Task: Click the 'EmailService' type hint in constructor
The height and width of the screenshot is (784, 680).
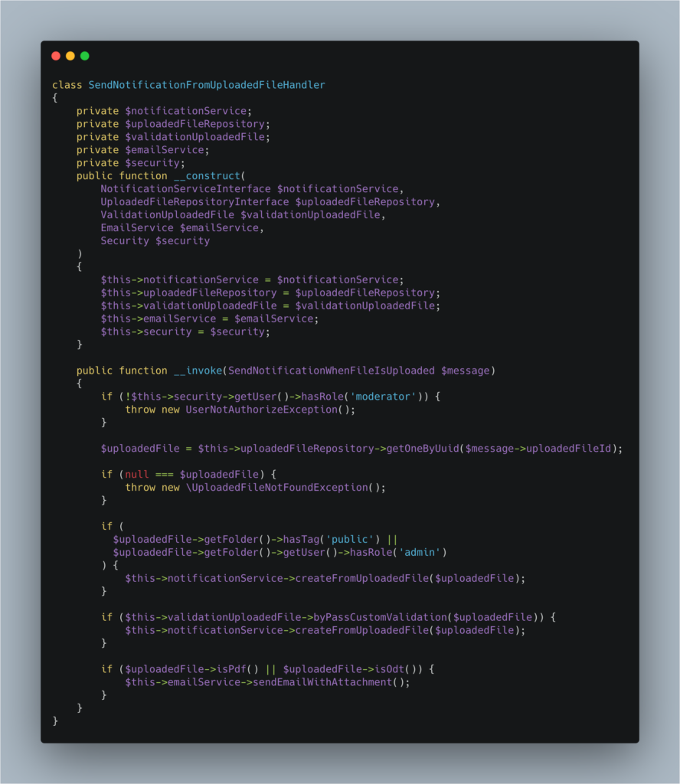Action: click(137, 228)
